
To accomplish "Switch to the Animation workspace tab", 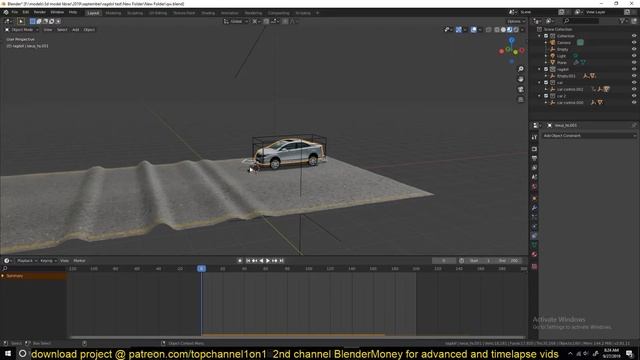I will [x=230, y=13].
